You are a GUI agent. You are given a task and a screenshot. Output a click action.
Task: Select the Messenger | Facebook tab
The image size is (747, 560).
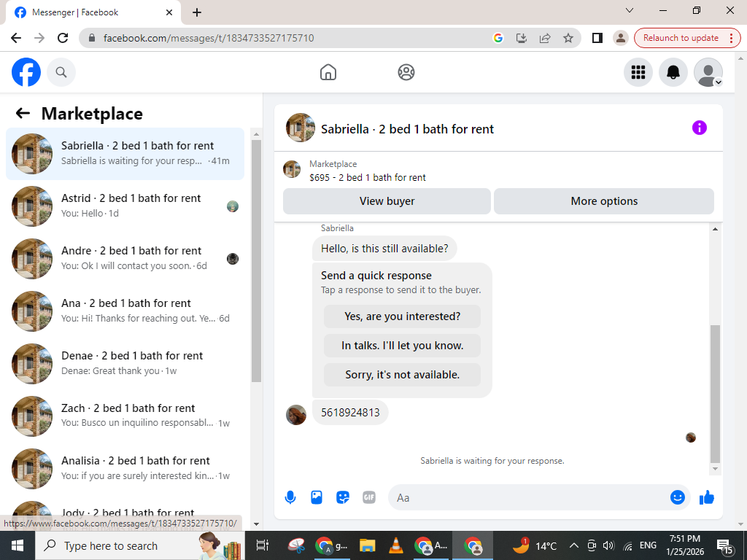point(93,12)
